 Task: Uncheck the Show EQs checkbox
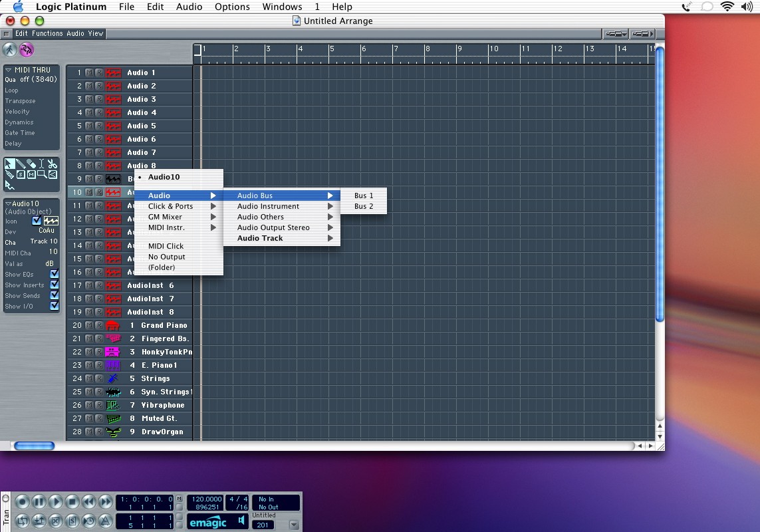coord(55,274)
